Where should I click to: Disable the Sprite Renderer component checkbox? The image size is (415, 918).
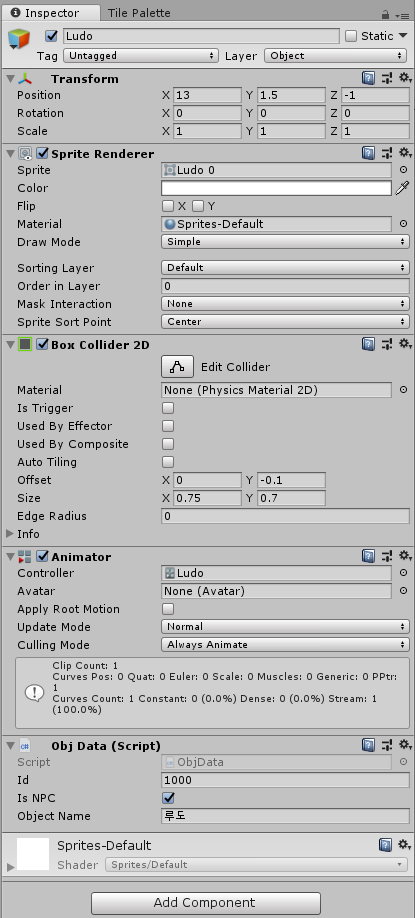pos(42,153)
